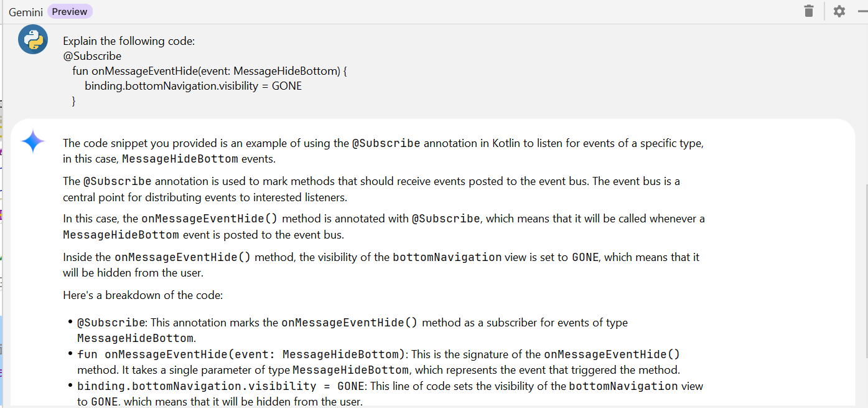
Task: Click the paragraph starting "Inside the onMessageEventHide()"
Action: pos(381,265)
